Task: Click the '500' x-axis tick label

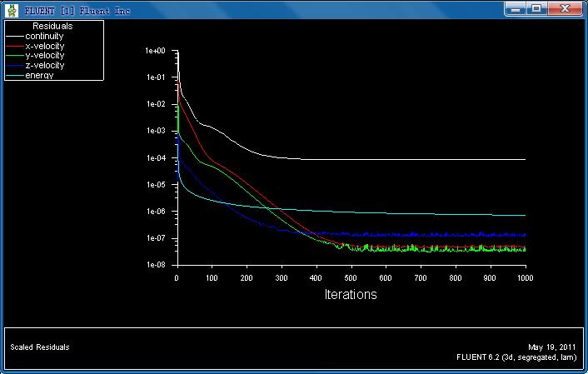Action: pos(351,277)
